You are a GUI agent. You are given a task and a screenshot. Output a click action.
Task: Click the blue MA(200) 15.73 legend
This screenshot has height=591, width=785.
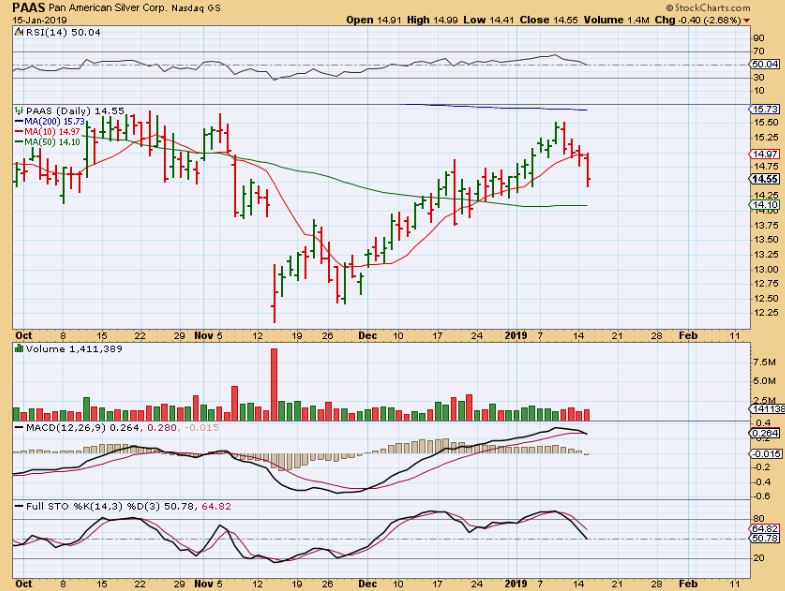(x=50, y=121)
